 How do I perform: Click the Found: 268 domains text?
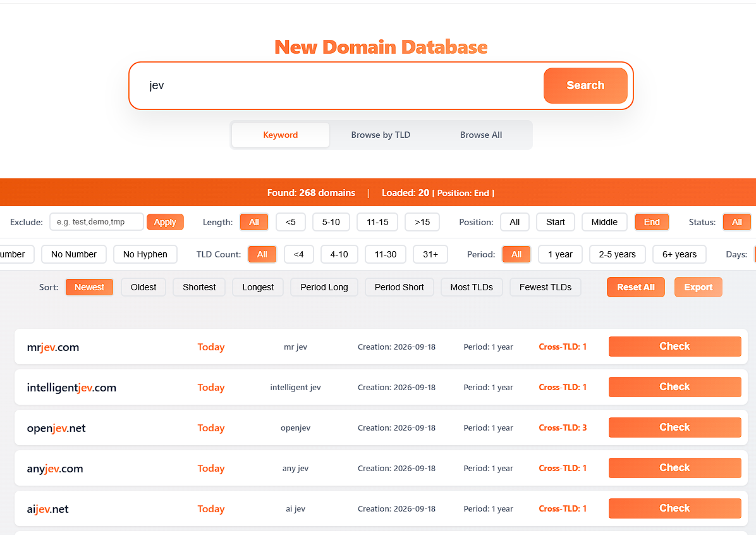coord(311,193)
